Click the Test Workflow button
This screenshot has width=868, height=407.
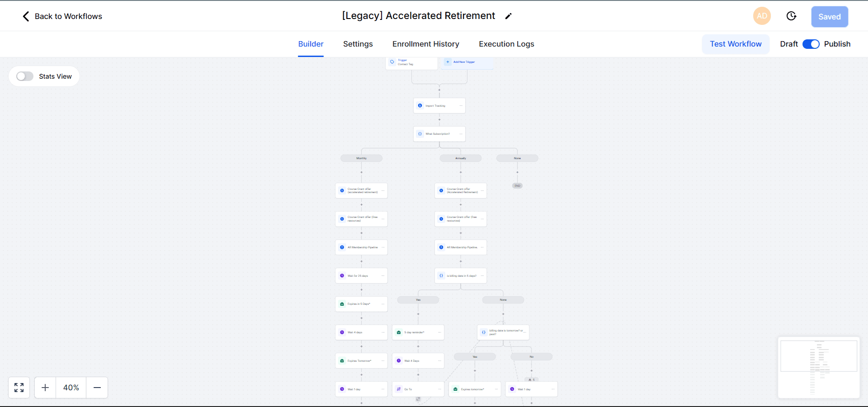coord(736,44)
